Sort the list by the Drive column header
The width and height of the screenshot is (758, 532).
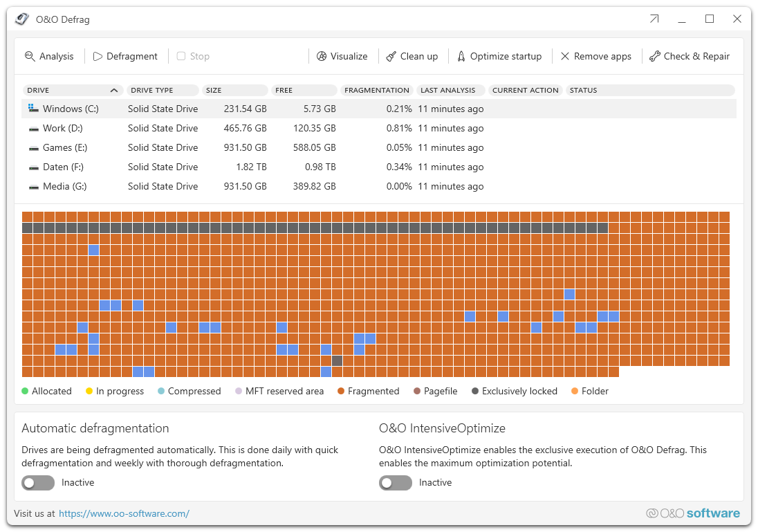(x=73, y=90)
